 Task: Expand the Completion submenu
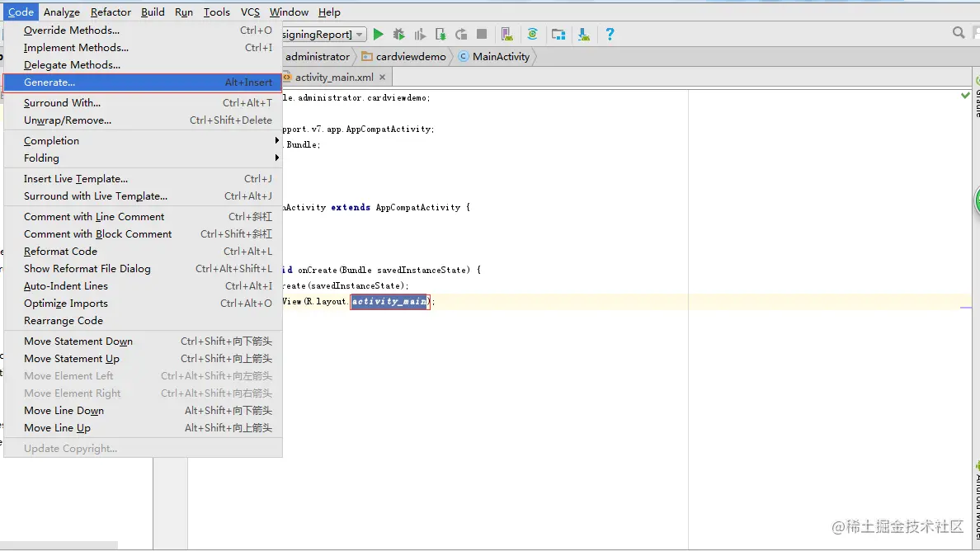pos(143,140)
